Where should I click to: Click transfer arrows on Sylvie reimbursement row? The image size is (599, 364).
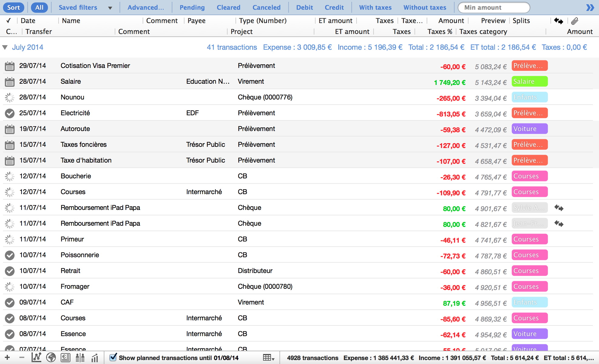(x=559, y=208)
